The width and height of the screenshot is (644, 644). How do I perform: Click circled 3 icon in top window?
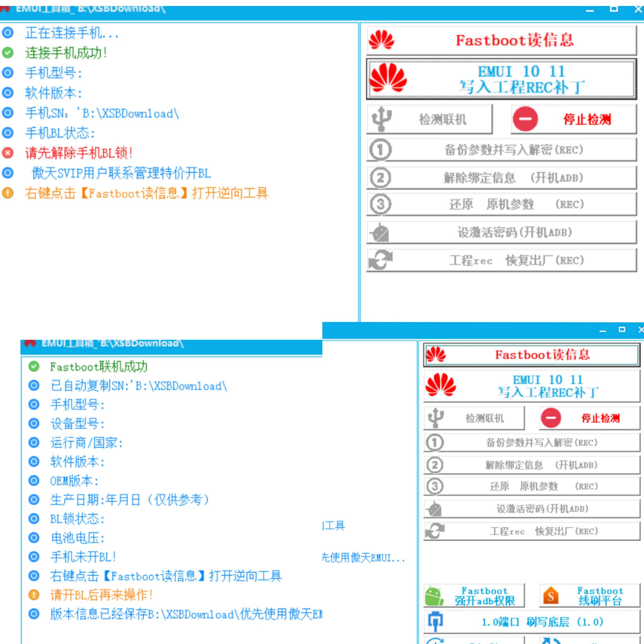[x=380, y=204]
